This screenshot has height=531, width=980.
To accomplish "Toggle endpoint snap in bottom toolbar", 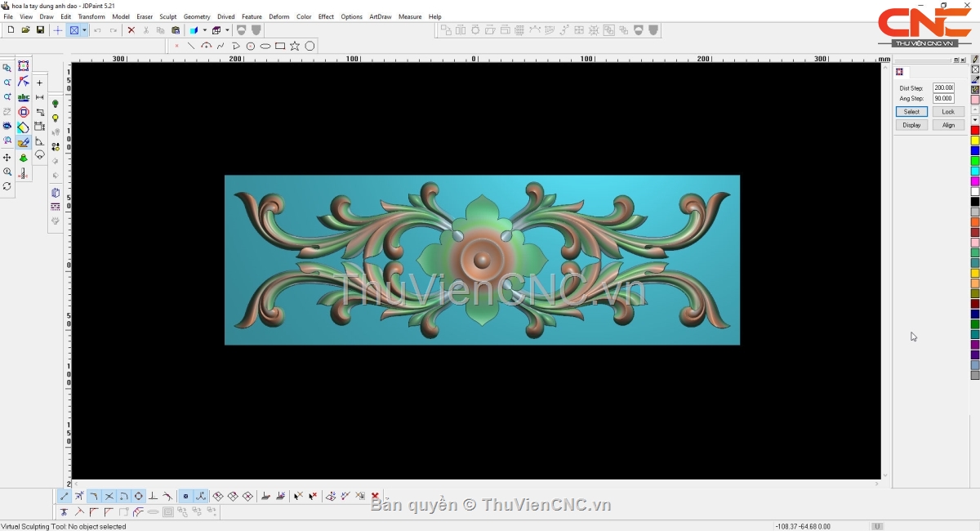I will [x=65, y=496].
